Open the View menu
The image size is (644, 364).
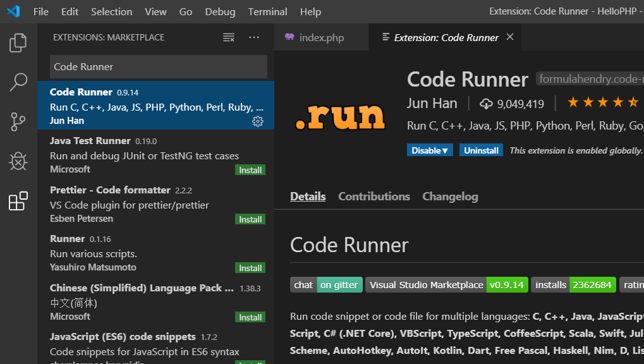[155, 11]
